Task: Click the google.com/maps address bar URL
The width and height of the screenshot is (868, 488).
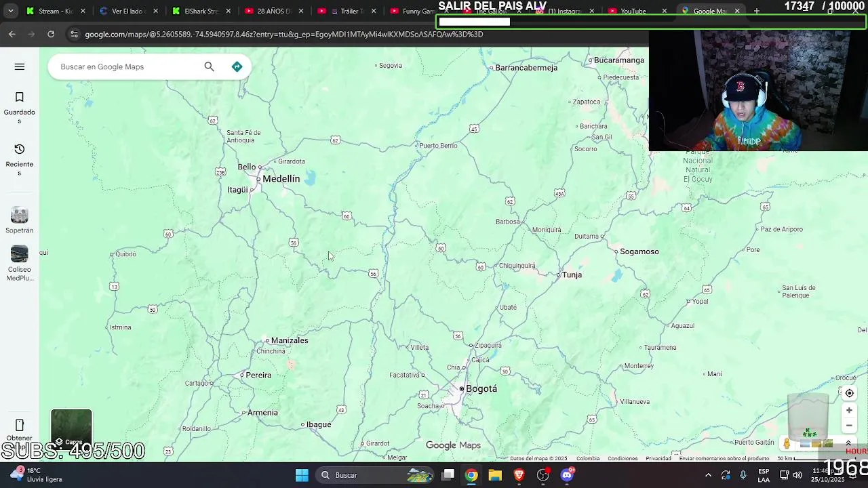Action: tap(284, 34)
